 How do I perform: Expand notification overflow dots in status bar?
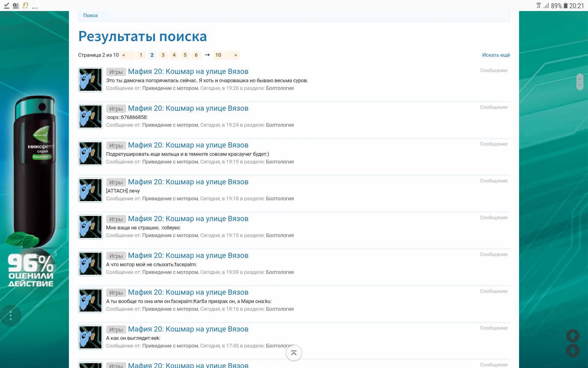pos(35,7)
